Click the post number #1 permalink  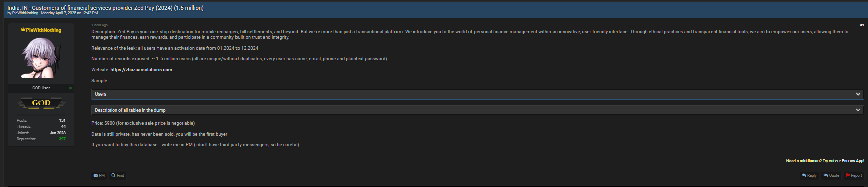pyautogui.click(x=862, y=25)
